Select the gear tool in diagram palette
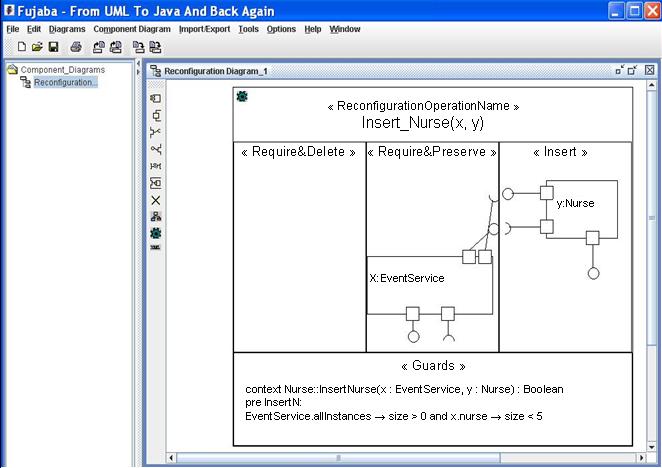The image size is (662, 468). coord(155,232)
